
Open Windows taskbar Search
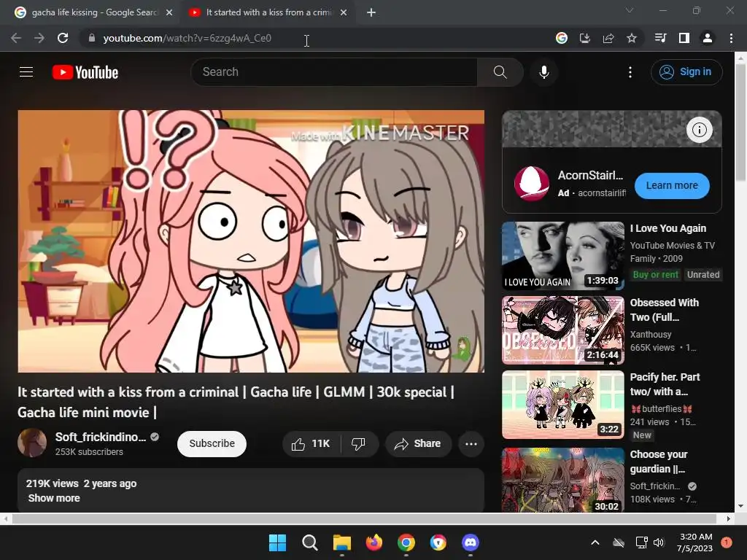pyautogui.click(x=309, y=542)
